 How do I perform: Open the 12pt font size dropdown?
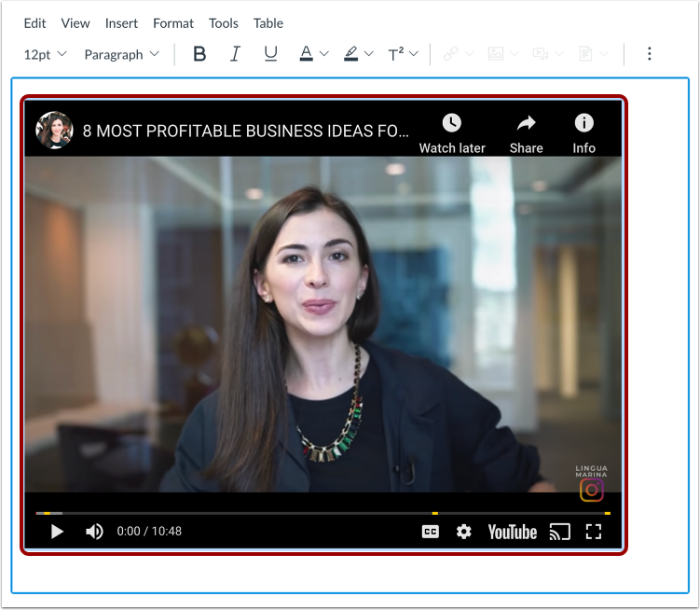pos(45,54)
